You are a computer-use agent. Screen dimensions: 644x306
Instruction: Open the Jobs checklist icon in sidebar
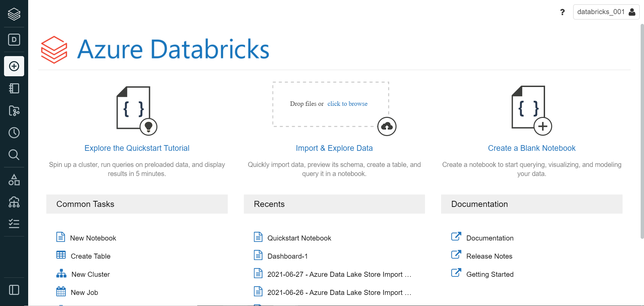click(14, 223)
